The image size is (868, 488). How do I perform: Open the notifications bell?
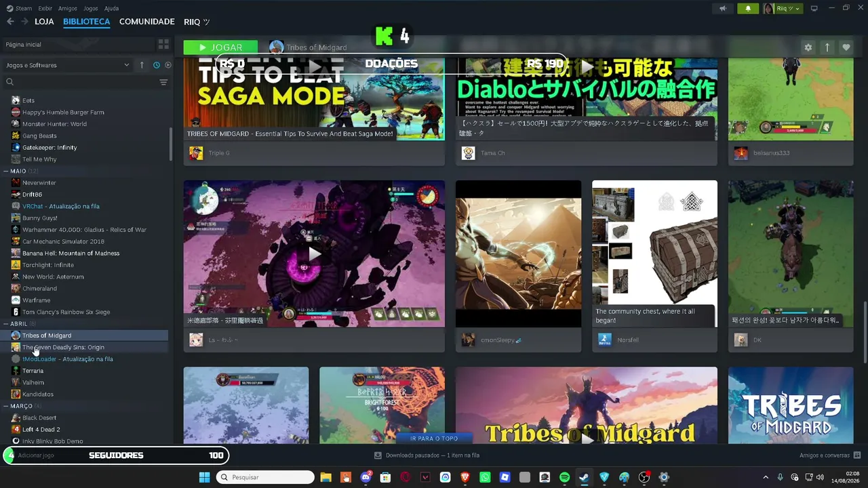748,8
